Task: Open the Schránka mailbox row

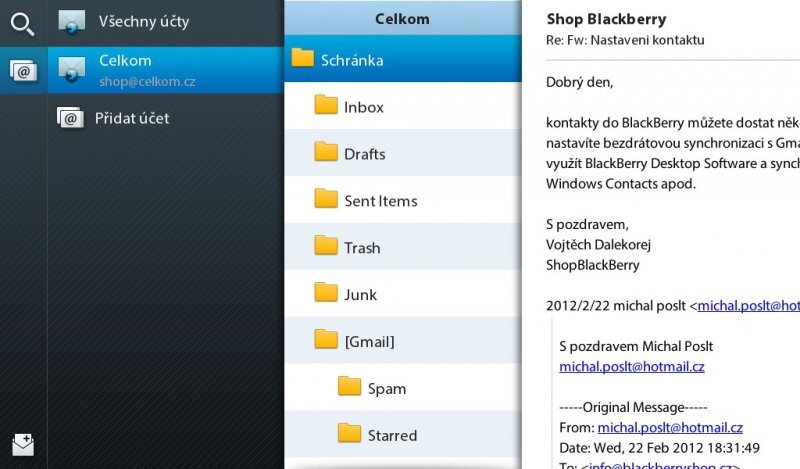Action: pyautogui.click(x=403, y=59)
